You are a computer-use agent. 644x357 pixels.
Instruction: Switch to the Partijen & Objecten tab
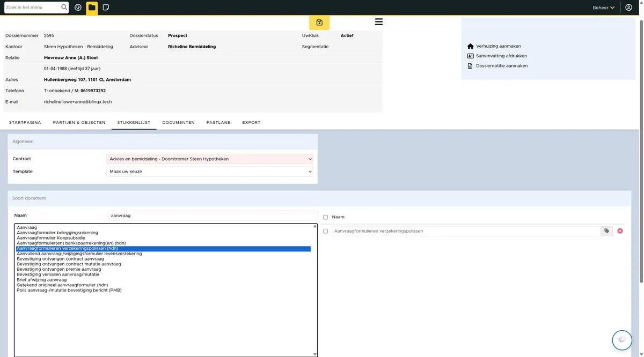pos(79,123)
